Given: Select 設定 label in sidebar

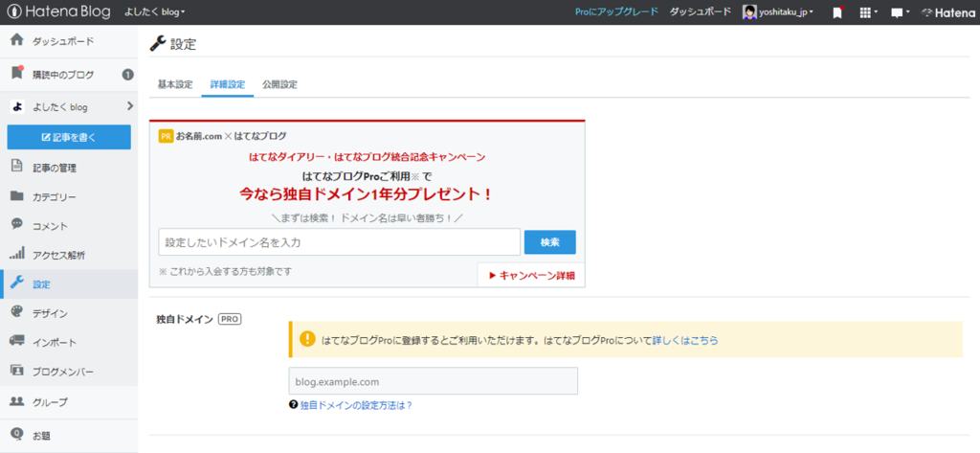Looking at the screenshot, I should click(41, 284).
